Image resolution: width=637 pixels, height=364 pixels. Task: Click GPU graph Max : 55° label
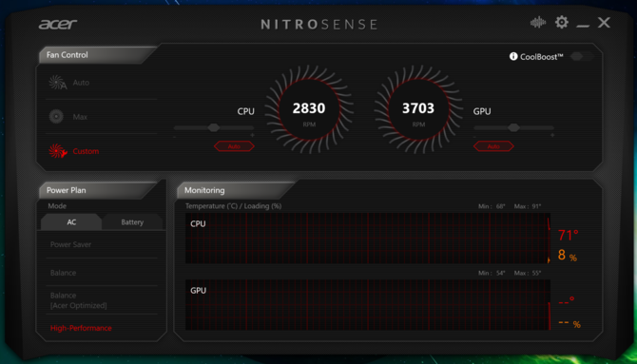(528, 273)
